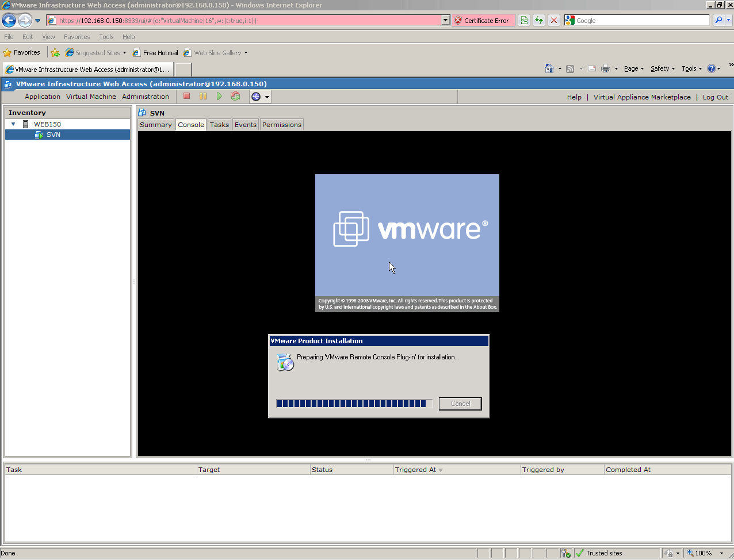The width and height of the screenshot is (734, 560).
Task: Open the Safety command bar menu
Action: pos(663,68)
